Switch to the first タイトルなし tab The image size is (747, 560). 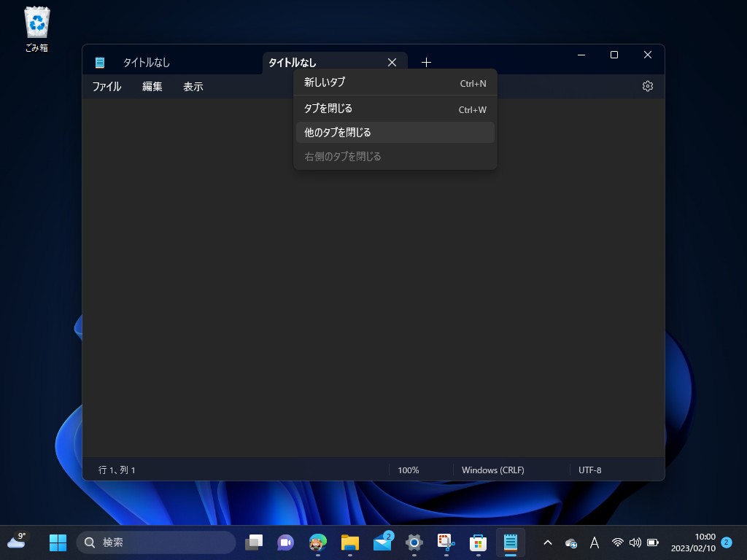coord(146,62)
